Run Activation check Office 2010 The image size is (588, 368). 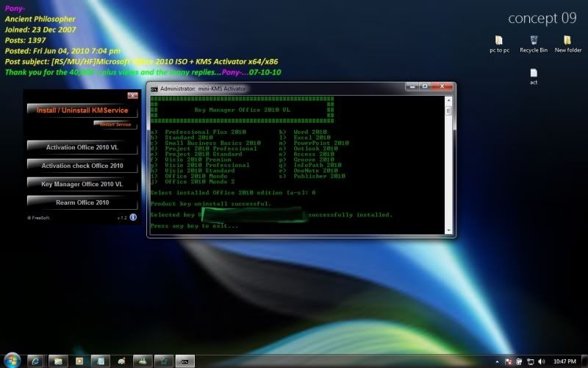tap(82, 166)
